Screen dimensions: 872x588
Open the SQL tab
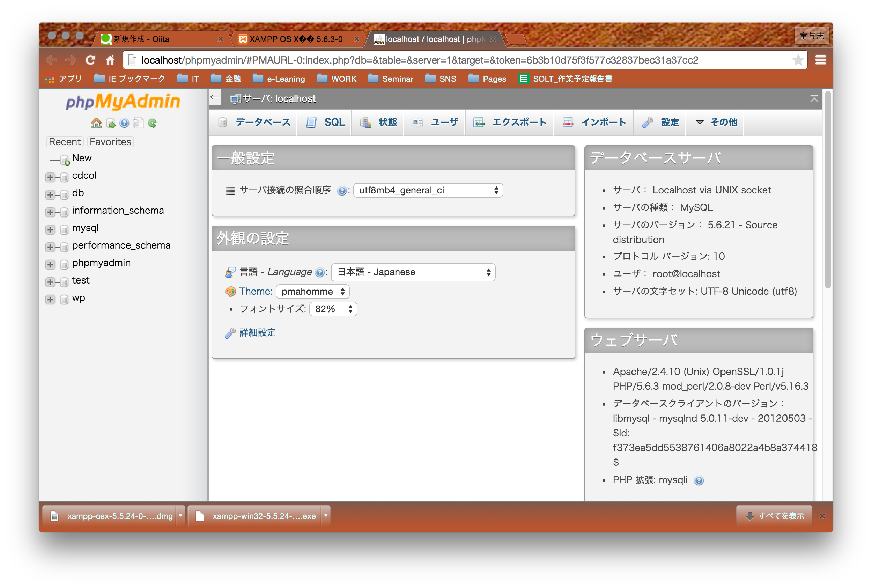point(325,122)
